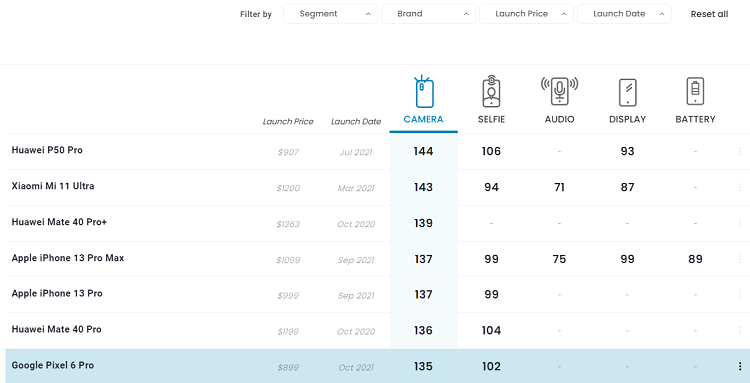Sort by SELFIE score label
The height and width of the screenshot is (383, 750).
pos(491,119)
